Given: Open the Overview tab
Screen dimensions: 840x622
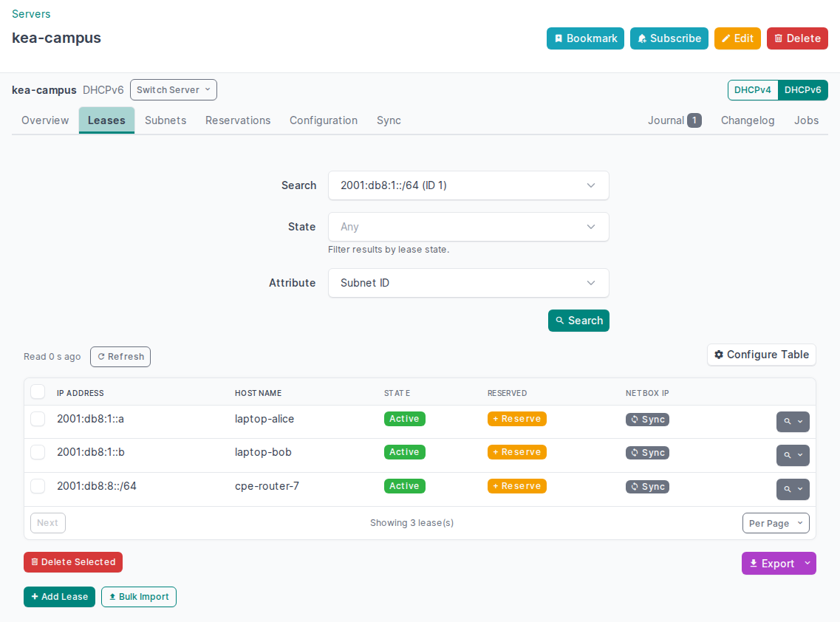Looking at the screenshot, I should pos(45,120).
